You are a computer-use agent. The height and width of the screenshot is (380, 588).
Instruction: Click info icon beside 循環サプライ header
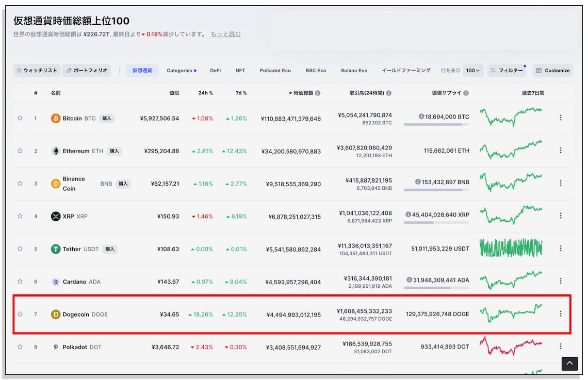coord(466,93)
